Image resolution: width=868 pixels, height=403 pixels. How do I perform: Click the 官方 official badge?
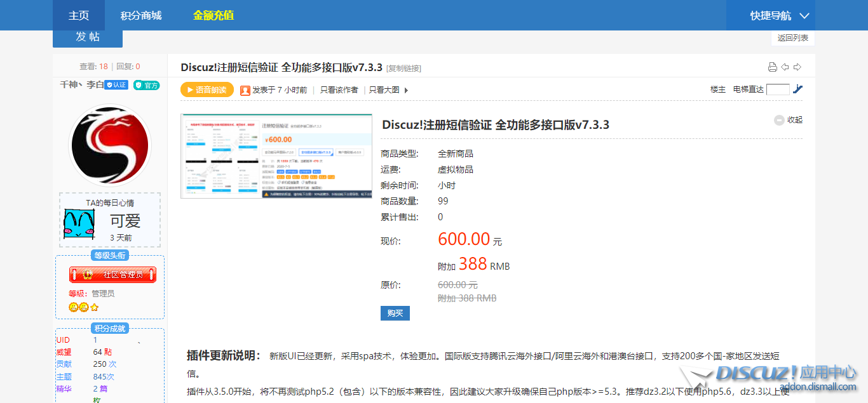pyautogui.click(x=147, y=85)
